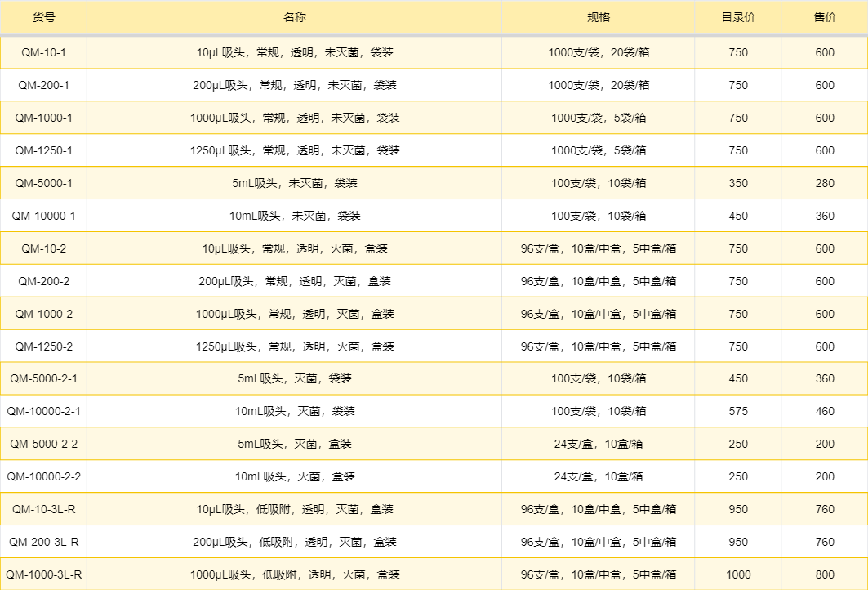Select item code QM-5000-2-1
This screenshot has height=590, width=868.
(44, 379)
